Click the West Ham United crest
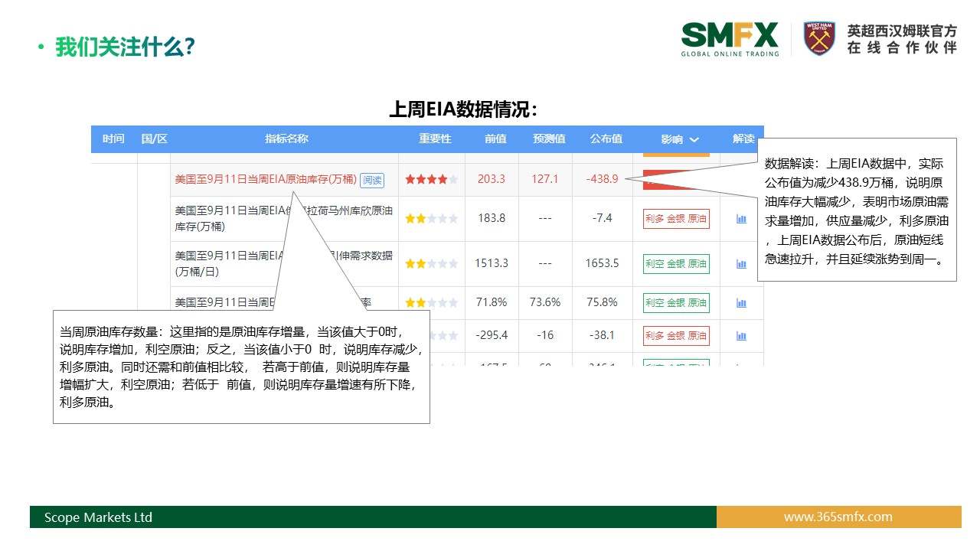 pos(819,38)
